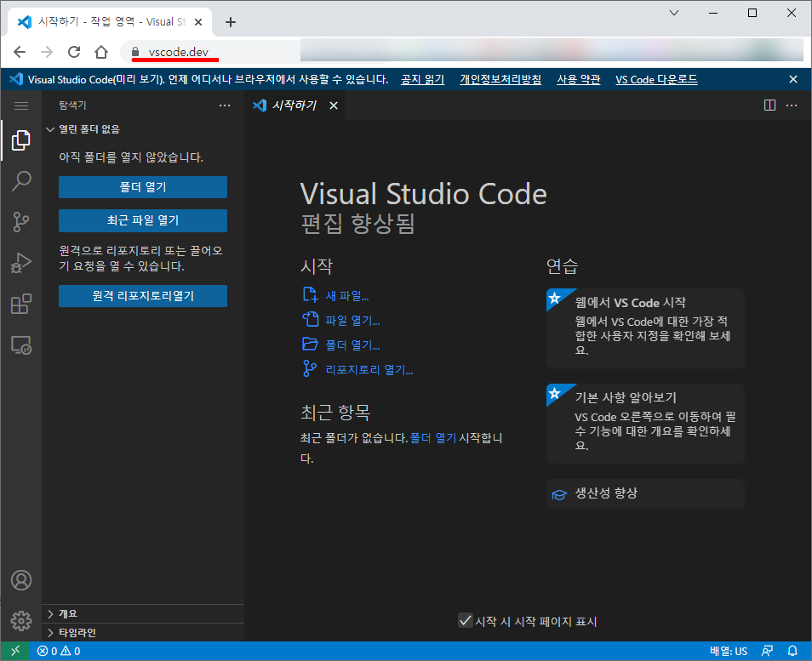
Task: Expand the 타임라인 section
Action: click(143, 632)
